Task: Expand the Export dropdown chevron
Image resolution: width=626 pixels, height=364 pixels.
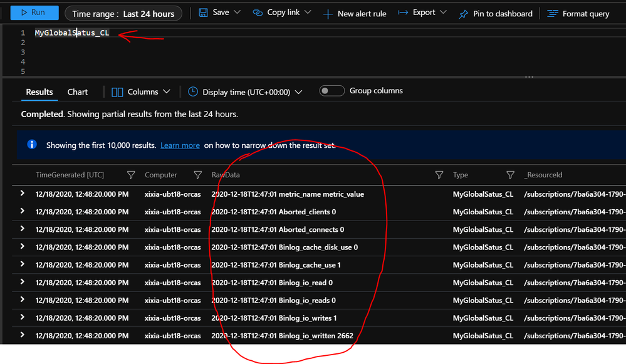Action: tap(443, 13)
